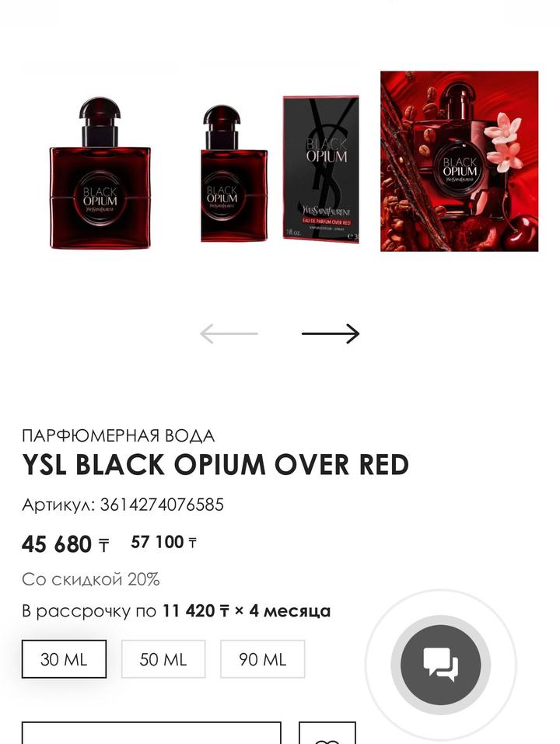Open the support chat bubble icon
The width and height of the screenshot is (560, 744).
440,664
